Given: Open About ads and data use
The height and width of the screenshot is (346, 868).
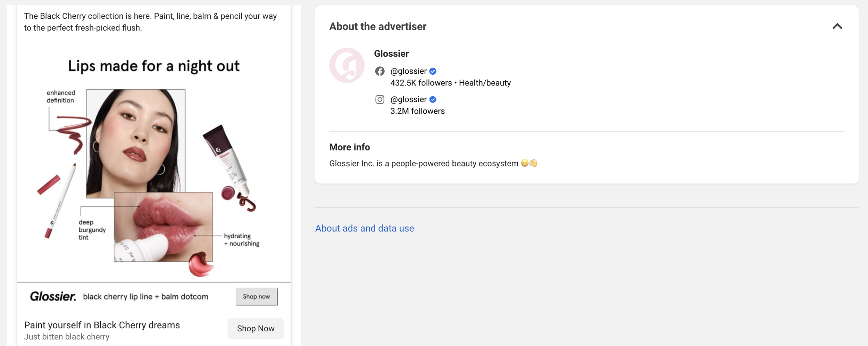Looking at the screenshot, I should [365, 228].
